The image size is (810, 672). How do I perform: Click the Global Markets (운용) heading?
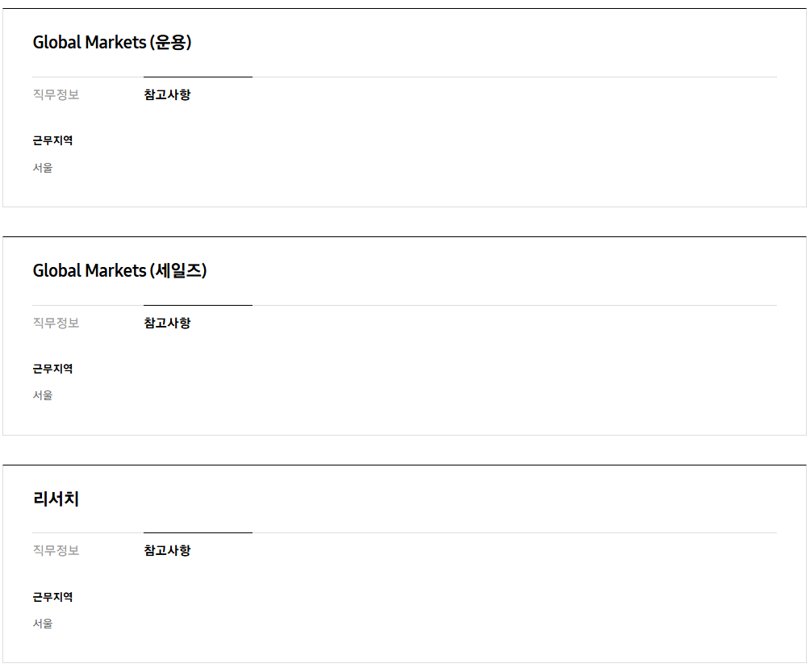[112, 43]
